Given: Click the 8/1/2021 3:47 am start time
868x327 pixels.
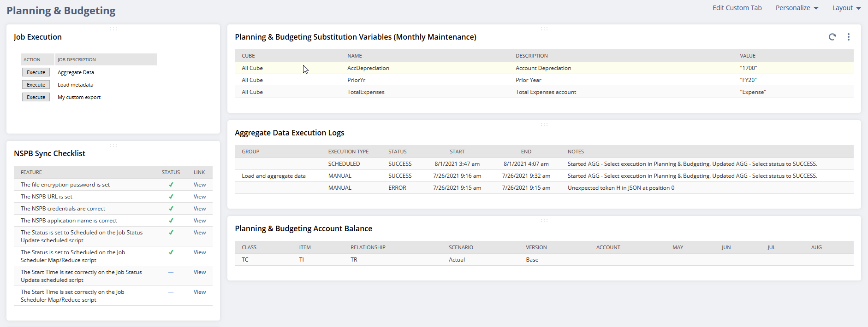Looking at the screenshot, I should point(457,164).
